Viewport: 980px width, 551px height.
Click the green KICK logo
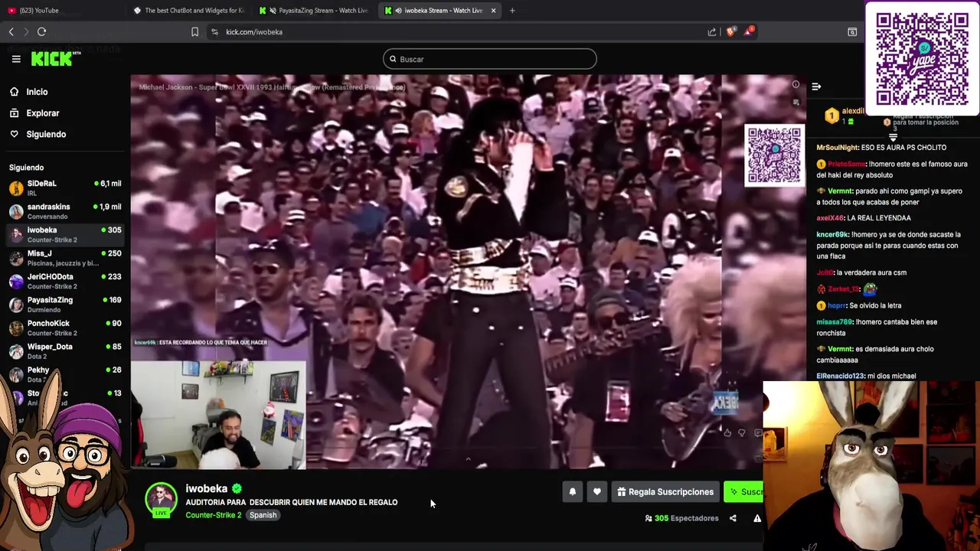click(x=55, y=59)
